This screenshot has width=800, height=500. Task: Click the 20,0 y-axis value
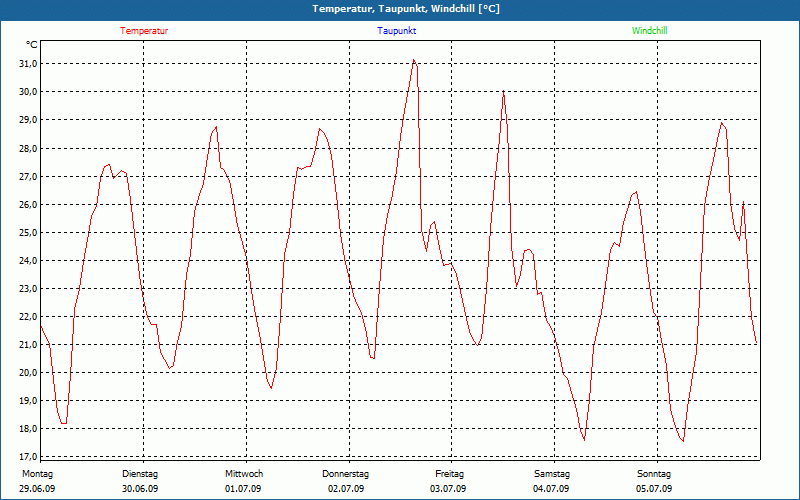pos(27,373)
